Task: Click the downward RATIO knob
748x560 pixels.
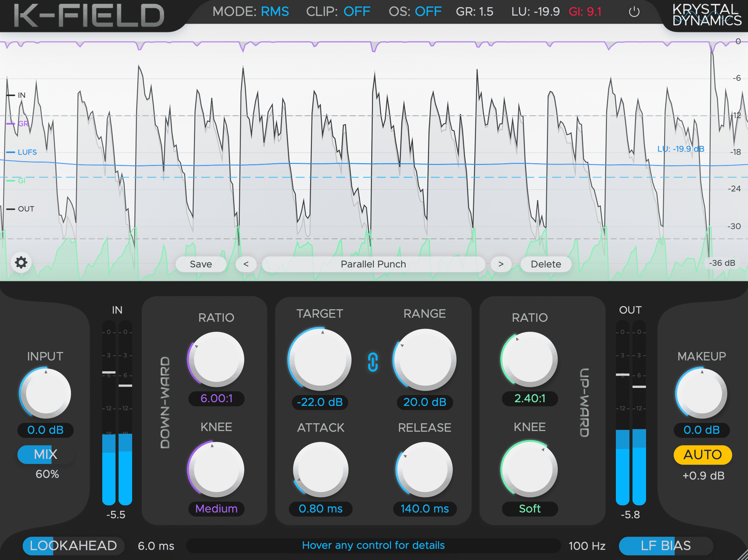Action: [x=216, y=359]
